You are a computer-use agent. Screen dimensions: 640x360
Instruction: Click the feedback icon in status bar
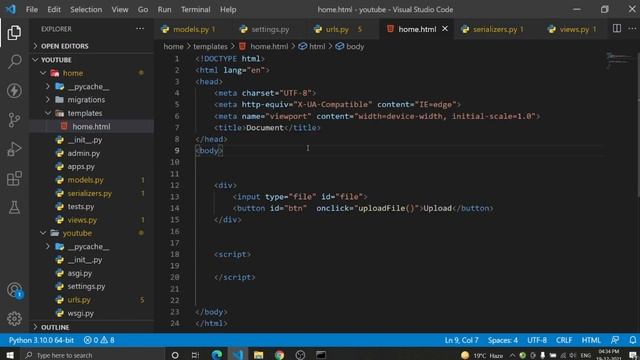pyautogui.click(x=615, y=340)
